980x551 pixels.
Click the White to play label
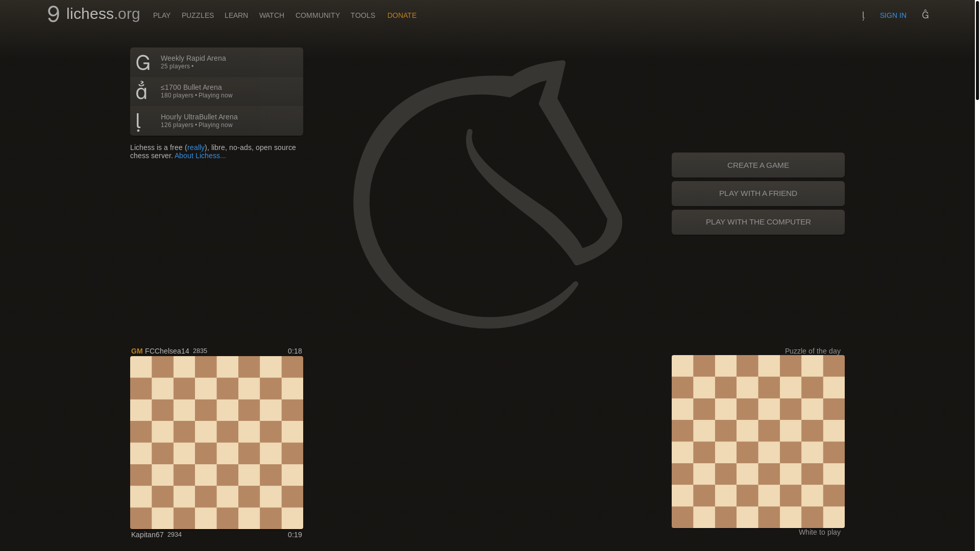820,532
